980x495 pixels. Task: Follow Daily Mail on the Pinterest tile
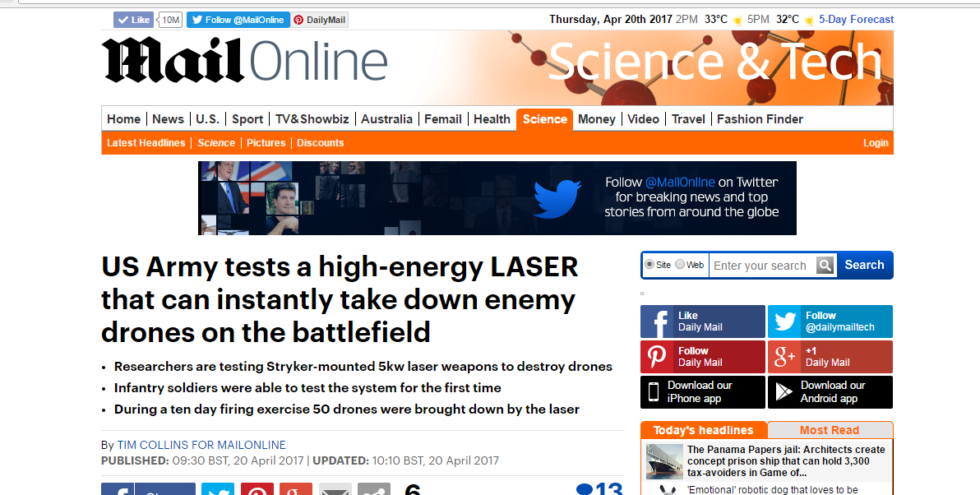pos(702,357)
